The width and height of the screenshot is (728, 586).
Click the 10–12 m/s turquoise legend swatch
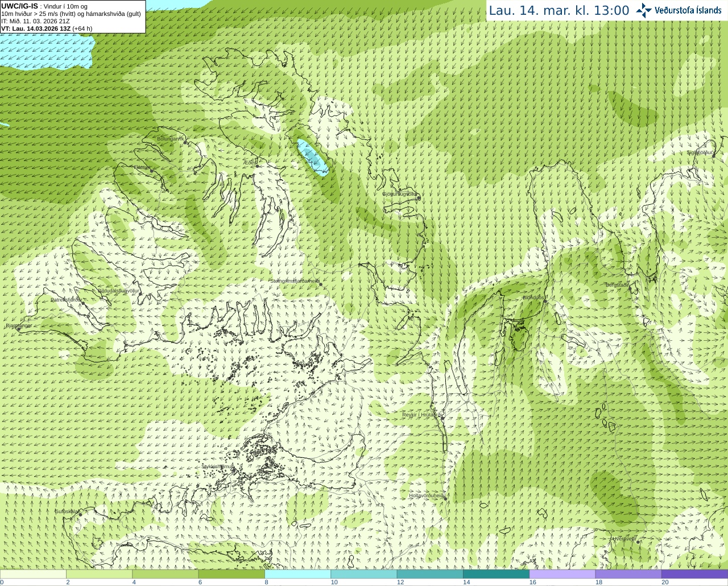(x=363, y=574)
